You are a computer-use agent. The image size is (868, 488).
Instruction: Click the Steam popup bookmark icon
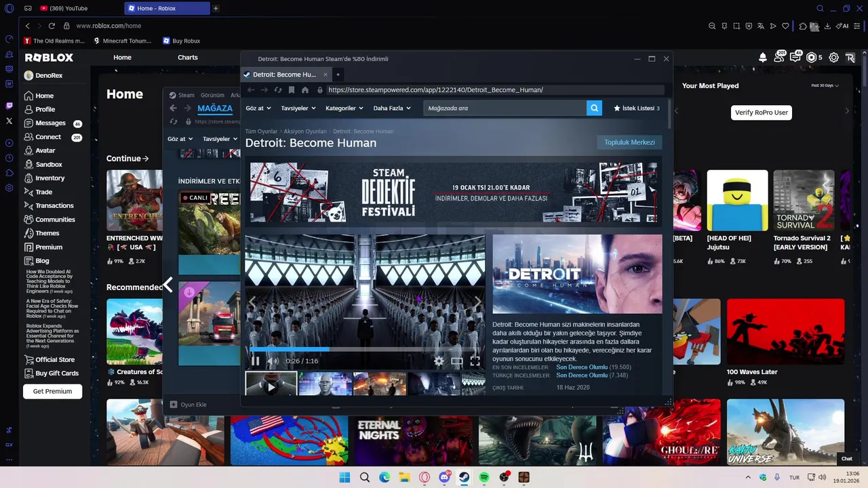pos(292,89)
